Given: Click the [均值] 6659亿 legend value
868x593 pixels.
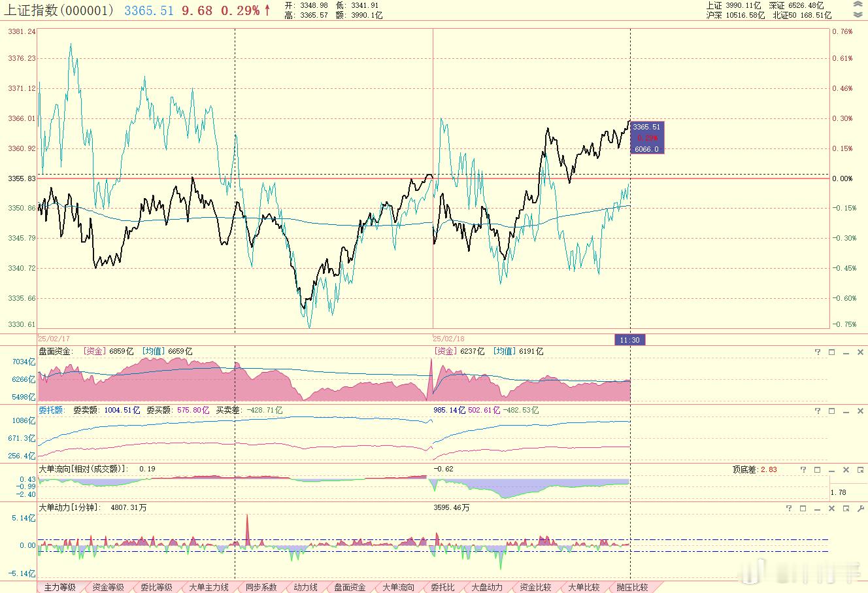Looking at the screenshot, I should [167, 352].
